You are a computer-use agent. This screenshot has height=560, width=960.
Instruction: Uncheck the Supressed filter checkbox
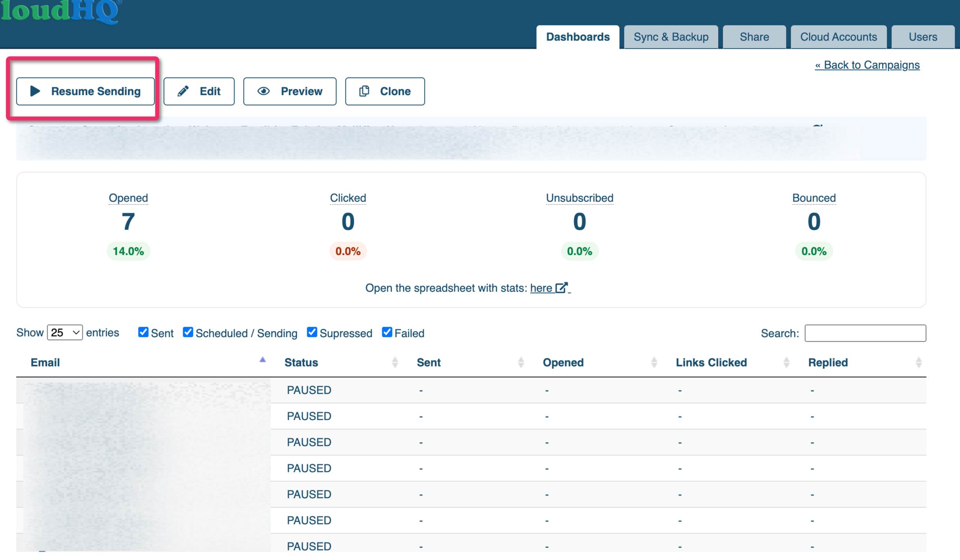[312, 332]
